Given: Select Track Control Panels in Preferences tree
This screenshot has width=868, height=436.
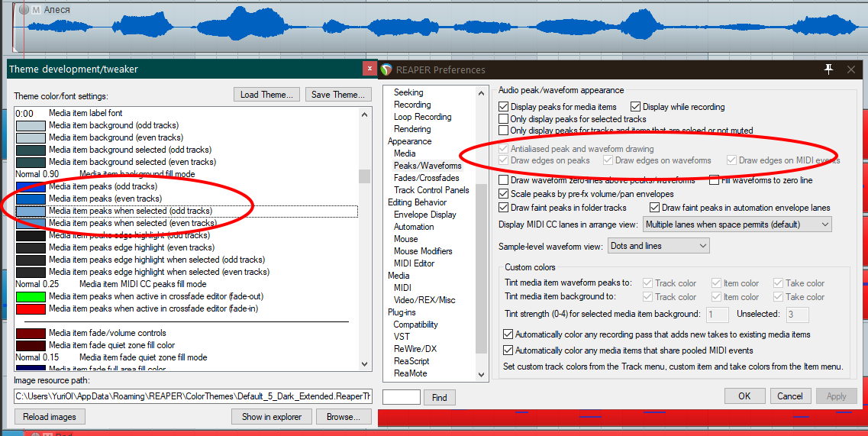Looking at the screenshot, I should click(431, 190).
